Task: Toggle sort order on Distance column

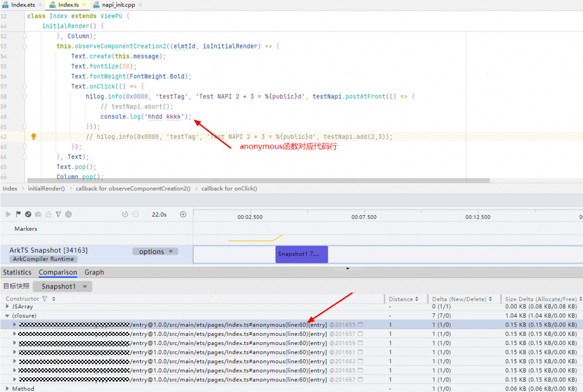Action: coord(417,299)
